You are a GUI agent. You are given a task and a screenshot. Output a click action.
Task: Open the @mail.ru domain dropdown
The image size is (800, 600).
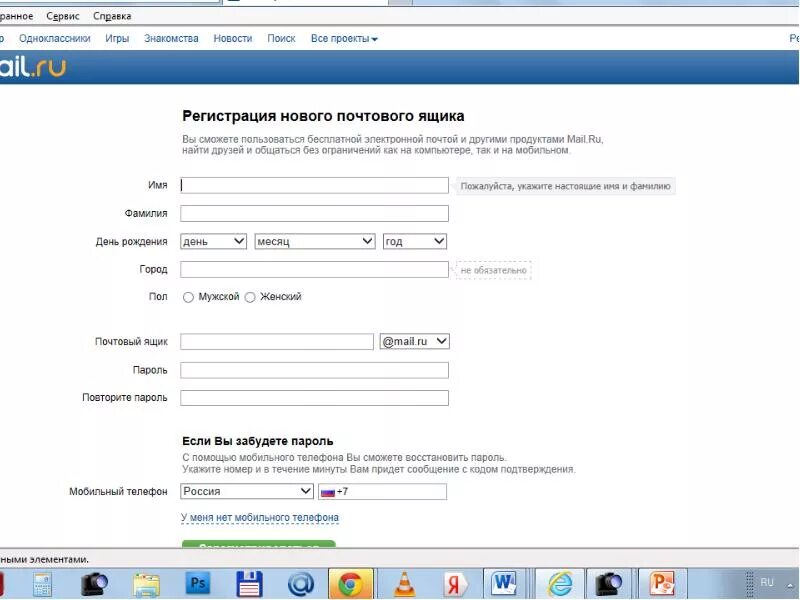tap(414, 341)
